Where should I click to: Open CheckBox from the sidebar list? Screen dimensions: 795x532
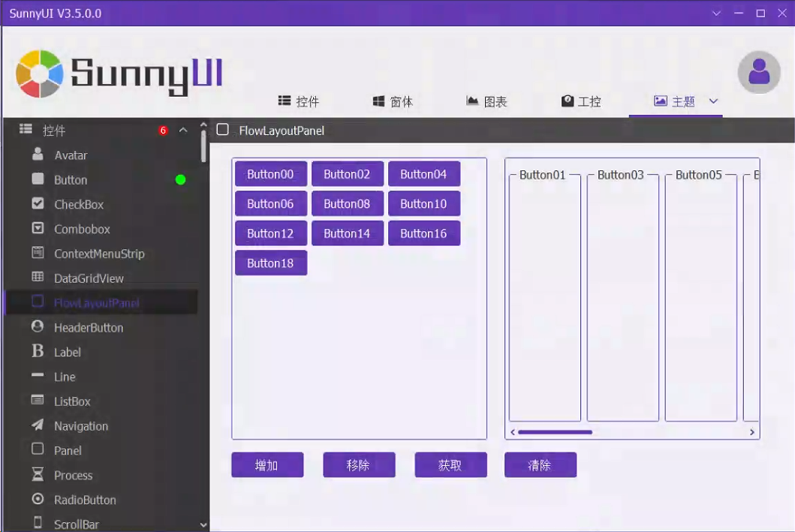click(x=101, y=204)
